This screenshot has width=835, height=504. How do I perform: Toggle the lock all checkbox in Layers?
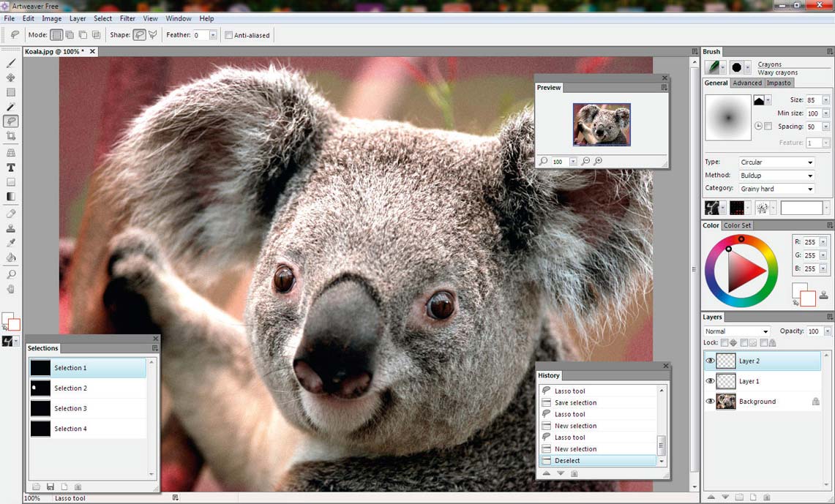pyautogui.click(x=763, y=343)
